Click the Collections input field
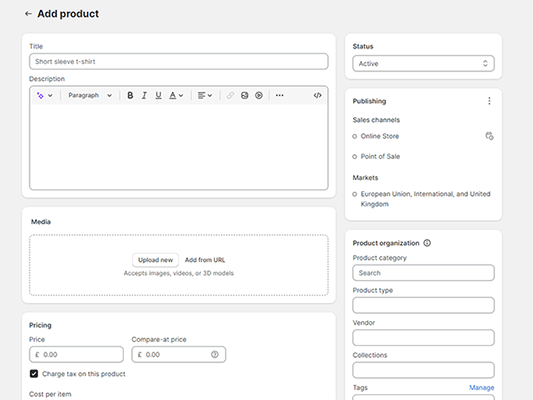The height and width of the screenshot is (400, 533). point(423,370)
